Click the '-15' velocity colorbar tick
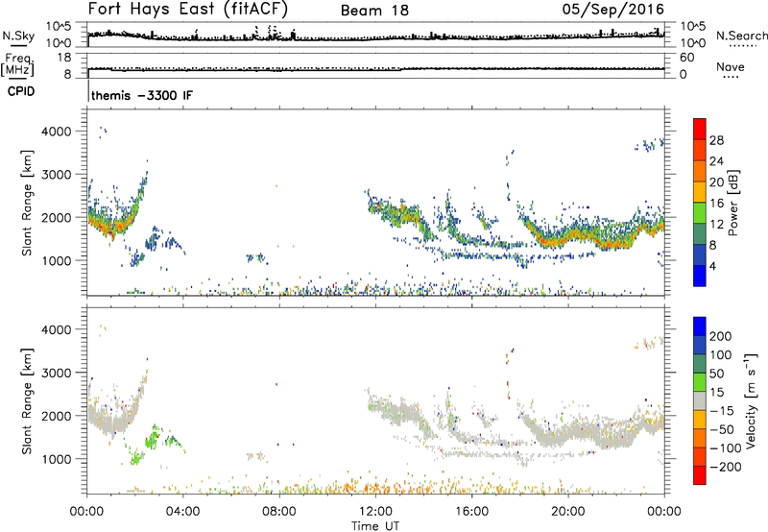 (x=722, y=411)
